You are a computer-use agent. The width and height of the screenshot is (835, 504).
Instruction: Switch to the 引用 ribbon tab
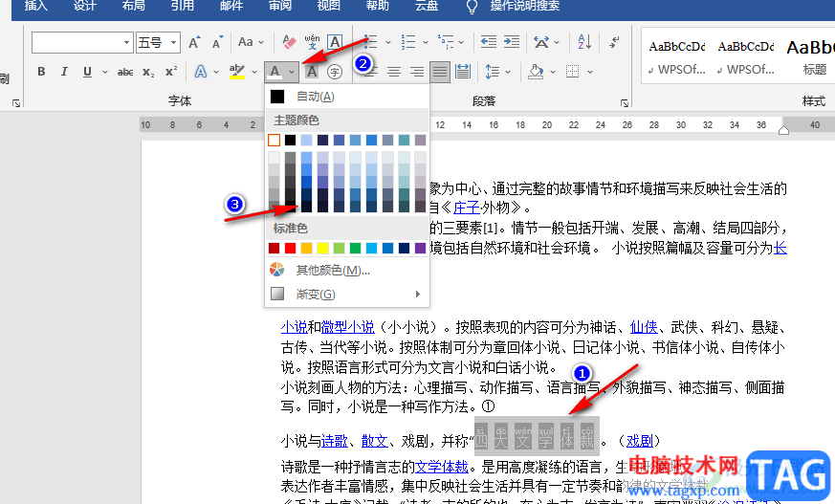click(183, 6)
